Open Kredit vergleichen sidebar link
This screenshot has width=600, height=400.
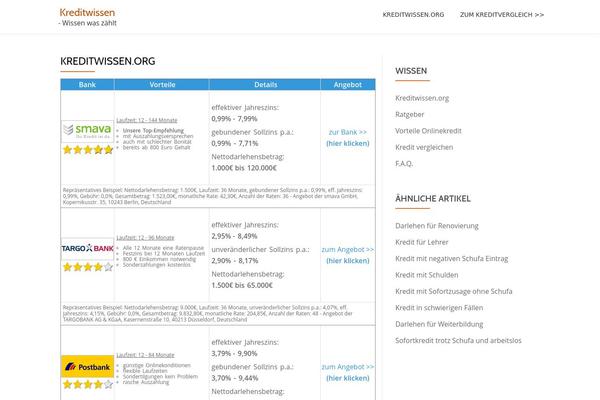click(424, 147)
